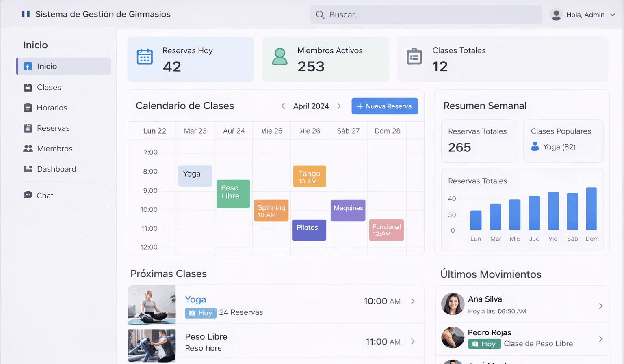Select the Mar 23 day header
Screen dimensions: 624x364
195,131
